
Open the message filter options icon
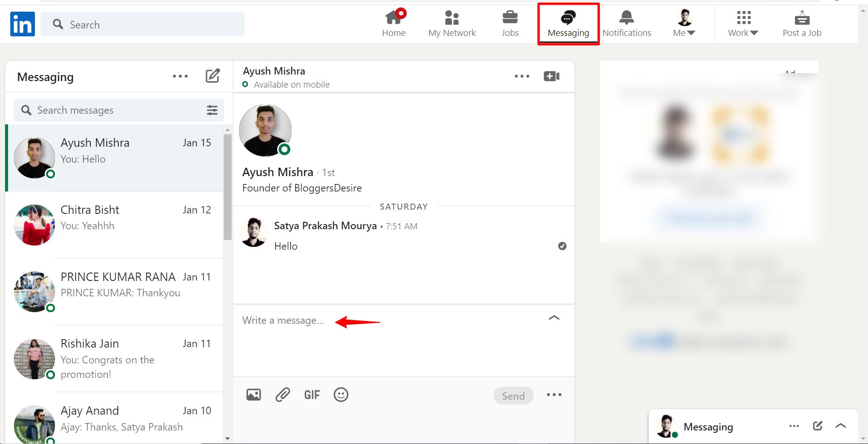click(212, 110)
